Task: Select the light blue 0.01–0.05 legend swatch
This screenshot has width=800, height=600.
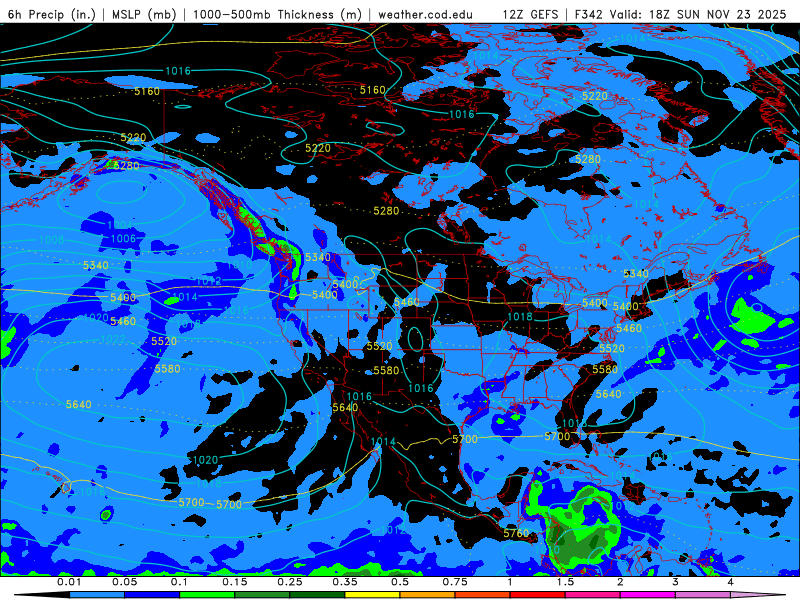Action: 97,595
